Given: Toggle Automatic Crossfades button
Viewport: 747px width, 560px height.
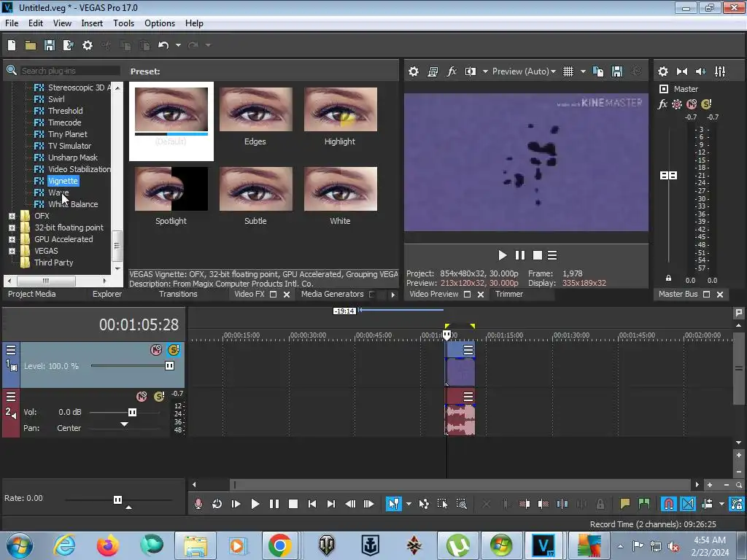Looking at the screenshot, I should (688, 504).
